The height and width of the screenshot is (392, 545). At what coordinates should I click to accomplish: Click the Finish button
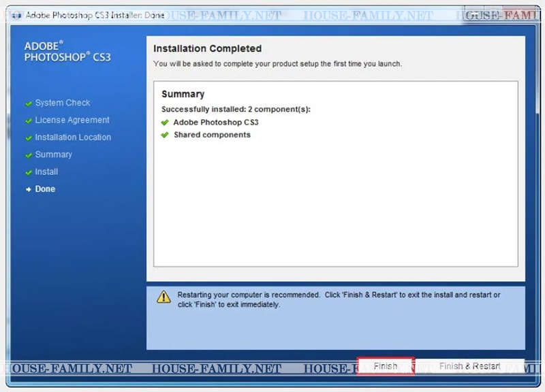386,366
